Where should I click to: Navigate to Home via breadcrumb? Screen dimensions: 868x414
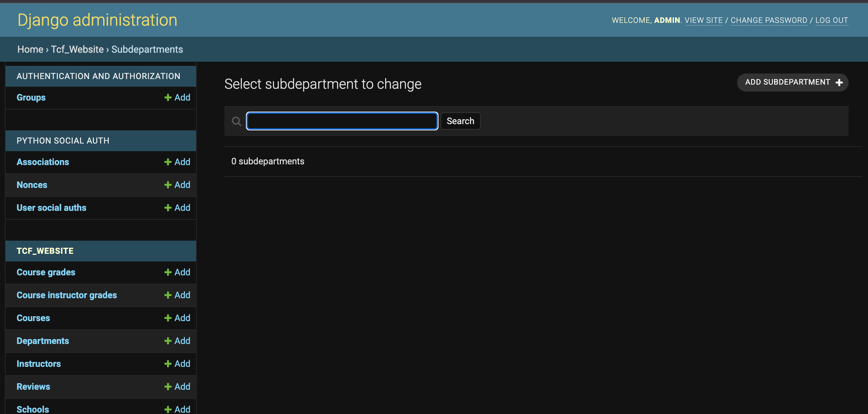30,49
